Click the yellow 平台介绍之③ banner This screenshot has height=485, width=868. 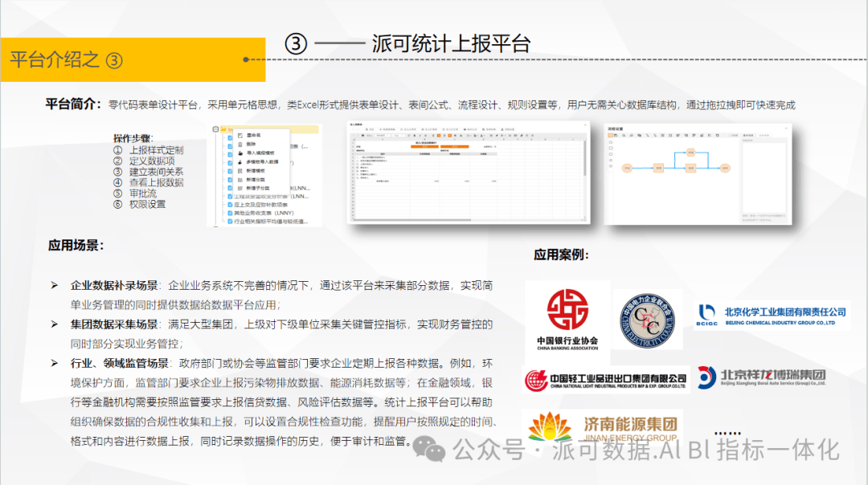click(133, 59)
